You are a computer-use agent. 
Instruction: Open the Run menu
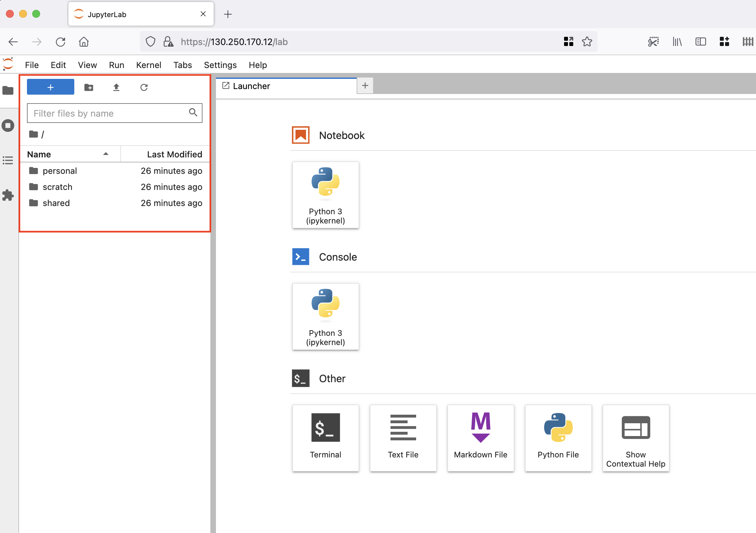pyautogui.click(x=116, y=65)
